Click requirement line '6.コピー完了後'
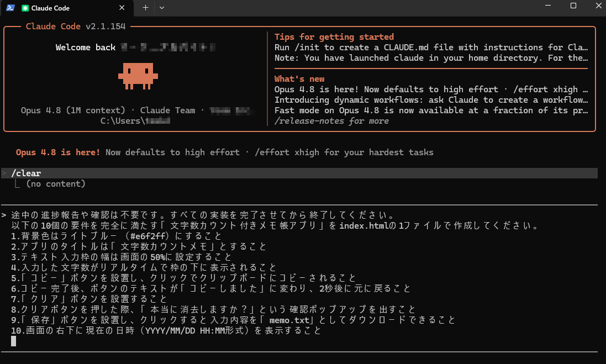This screenshot has width=606, height=364. [x=211, y=289]
